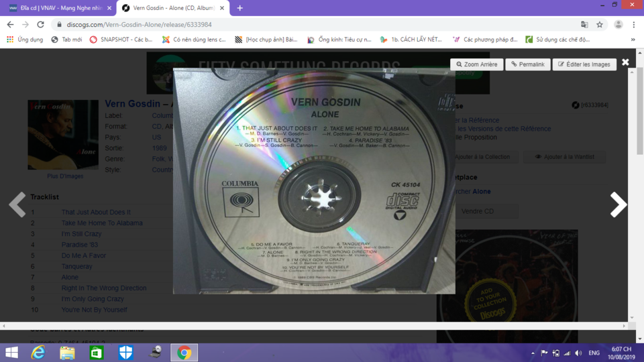The image size is (644, 362).
Task: Reload the page
Action: [40, 25]
